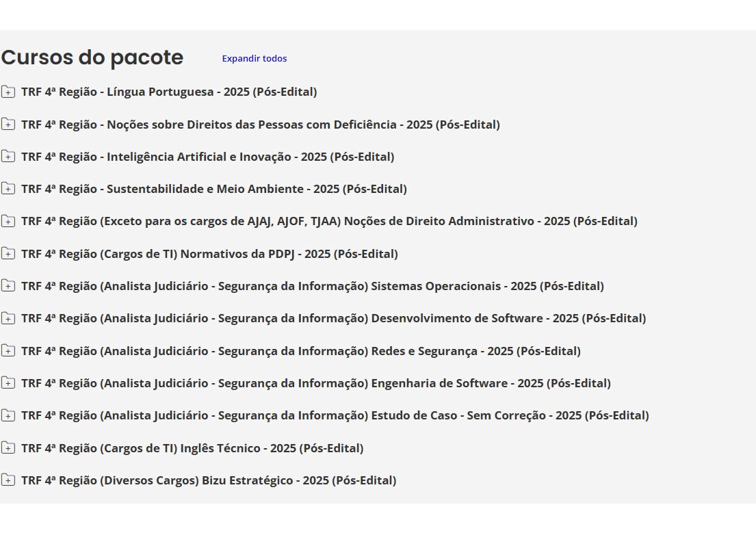Expand Engenharia de Software using its plus icon
Image resolution: width=756 pixels, height=533 pixels.
tap(8, 383)
